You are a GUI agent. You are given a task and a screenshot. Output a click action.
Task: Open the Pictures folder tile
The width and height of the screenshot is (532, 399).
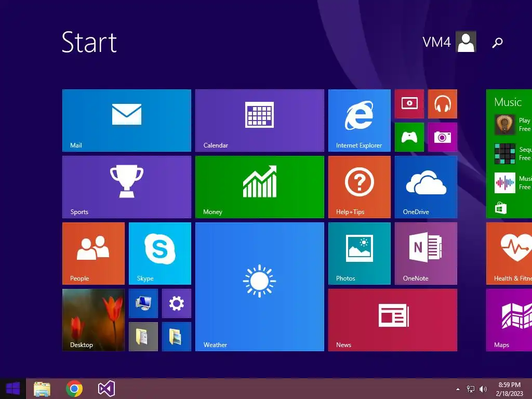177,337
